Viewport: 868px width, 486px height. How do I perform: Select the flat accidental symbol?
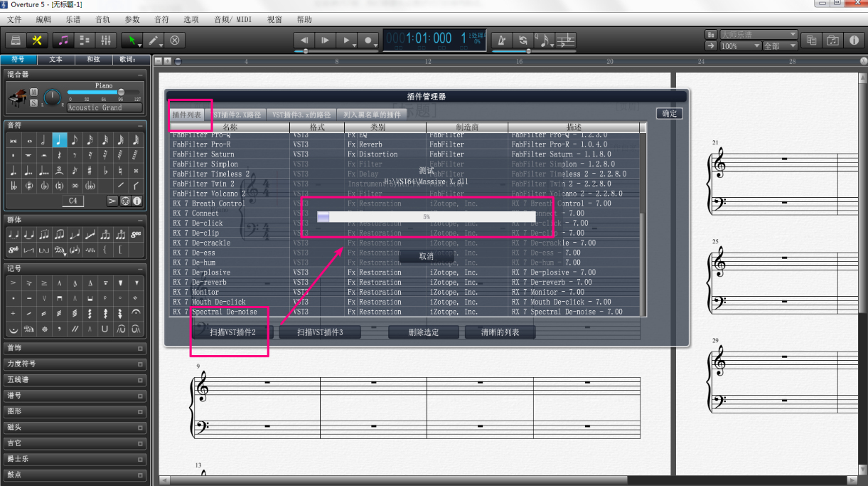coord(105,171)
